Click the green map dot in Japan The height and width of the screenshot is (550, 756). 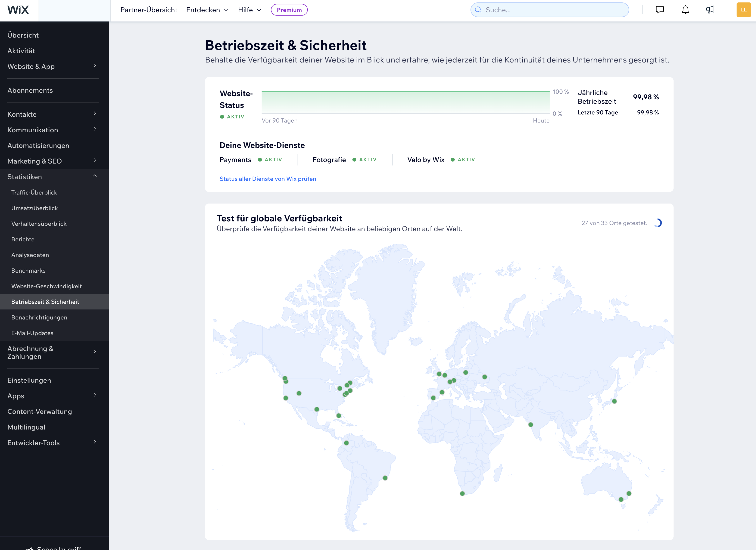(614, 401)
